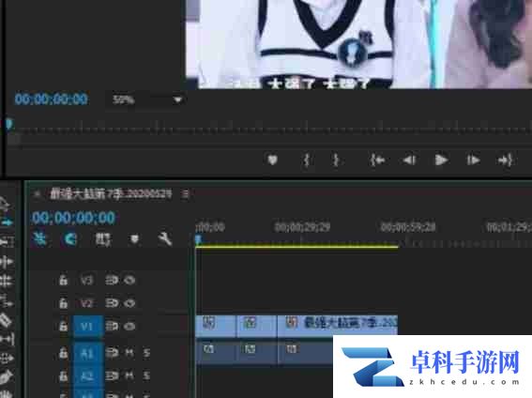The width and height of the screenshot is (532, 398).
Task: Toggle sync lock for V3
Action: 112,281
